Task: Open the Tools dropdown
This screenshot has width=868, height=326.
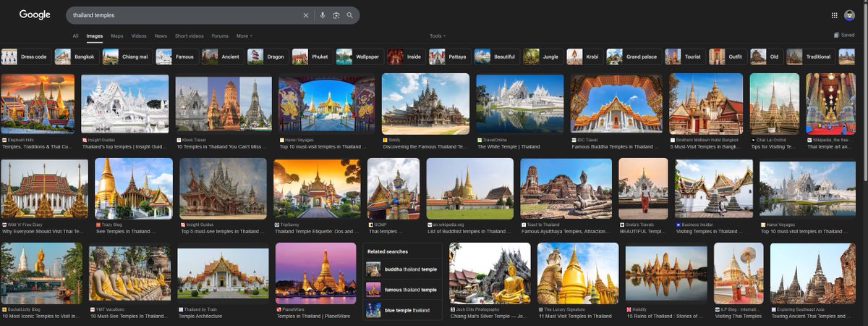Action: click(x=438, y=35)
